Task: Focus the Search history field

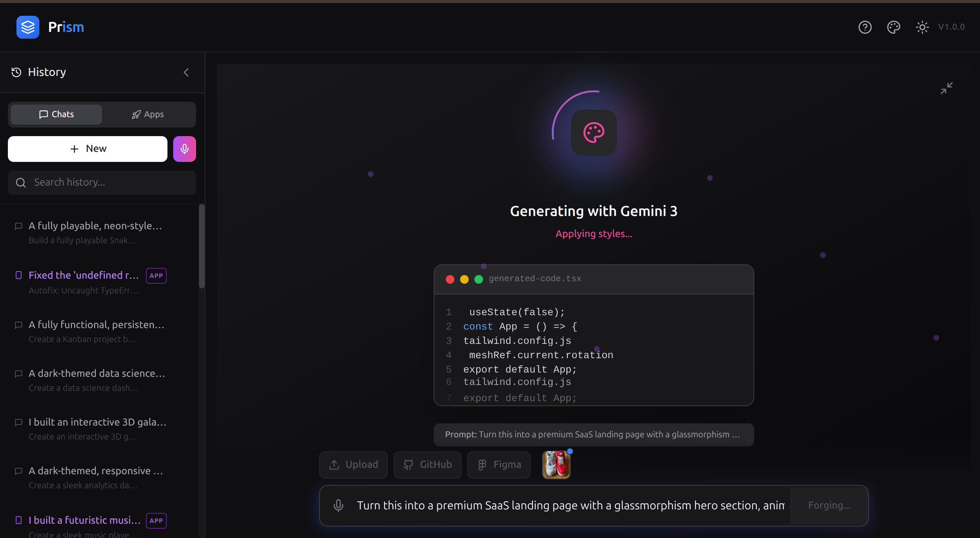Action: point(102,182)
